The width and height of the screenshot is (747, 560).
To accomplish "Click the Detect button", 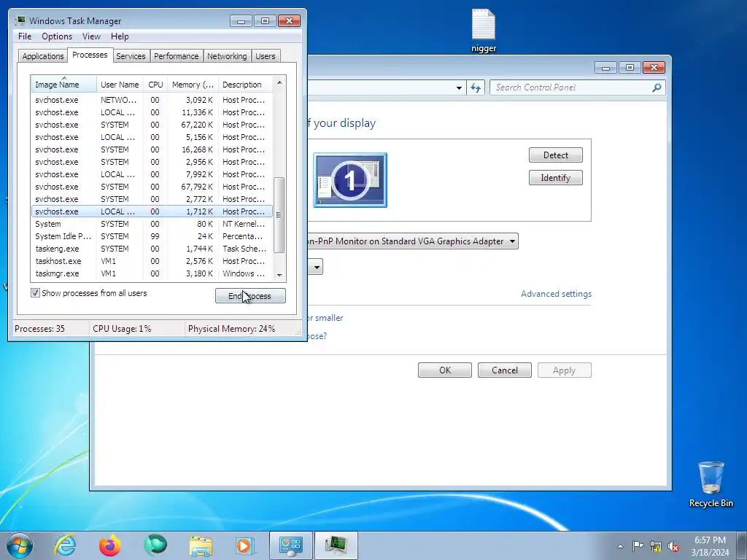I will [x=555, y=155].
